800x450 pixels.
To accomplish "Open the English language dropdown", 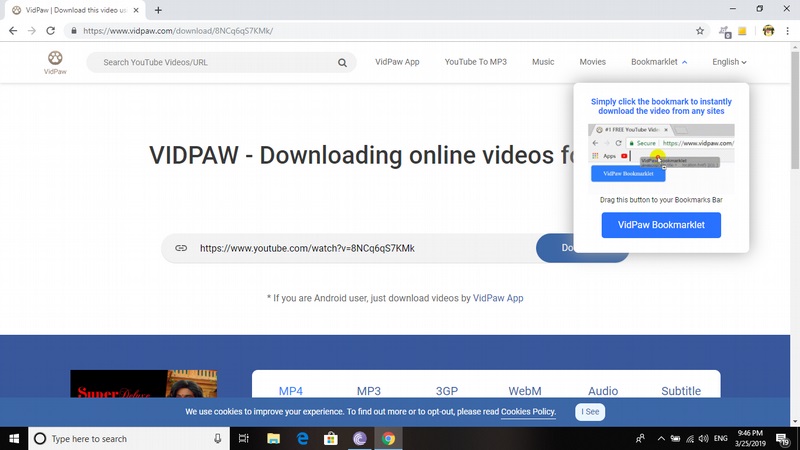I will (x=729, y=62).
